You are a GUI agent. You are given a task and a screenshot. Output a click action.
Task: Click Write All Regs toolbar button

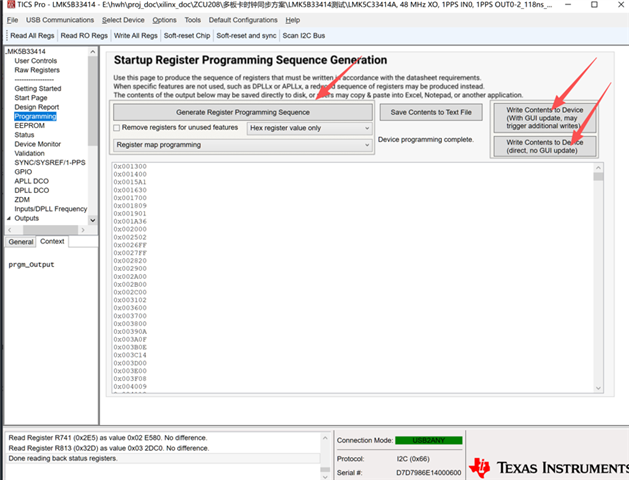[x=136, y=36]
